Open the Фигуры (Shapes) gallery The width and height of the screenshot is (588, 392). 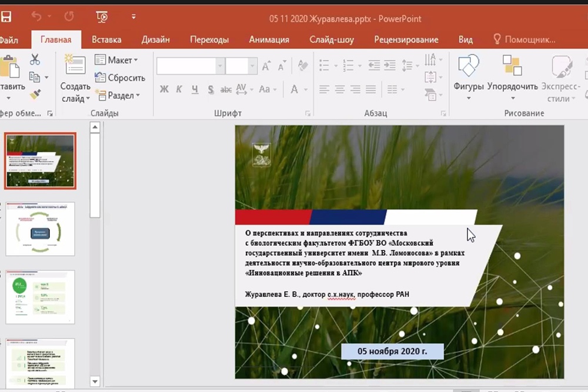point(469,66)
